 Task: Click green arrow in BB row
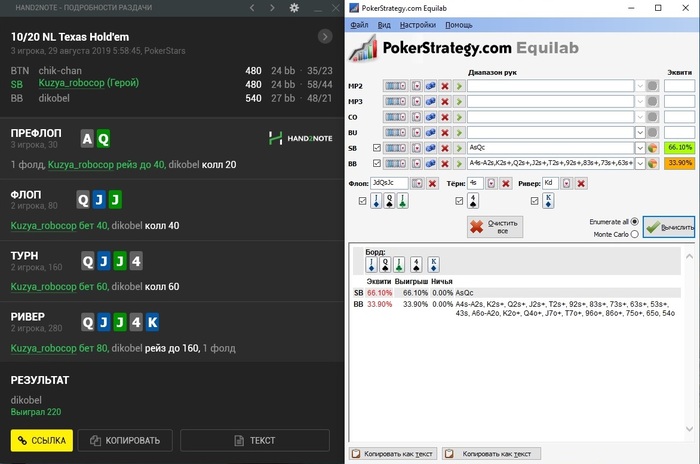pyautogui.click(x=459, y=163)
